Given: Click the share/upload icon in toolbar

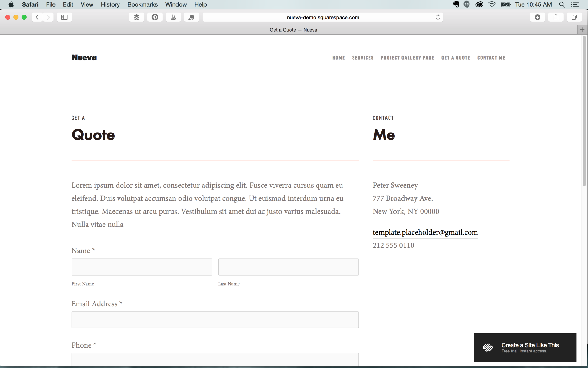Looking at the screenshot, I should click(x=556, y=17).
